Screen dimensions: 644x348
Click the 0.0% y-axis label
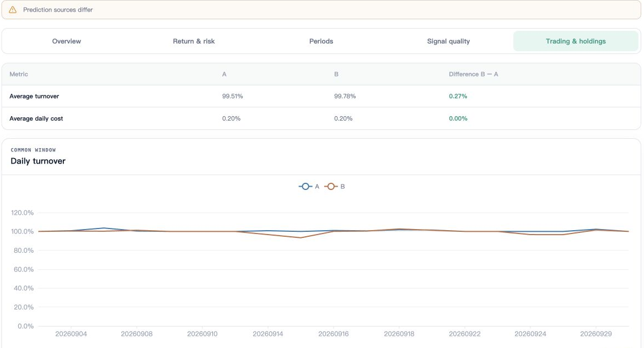tap(25, 326)
